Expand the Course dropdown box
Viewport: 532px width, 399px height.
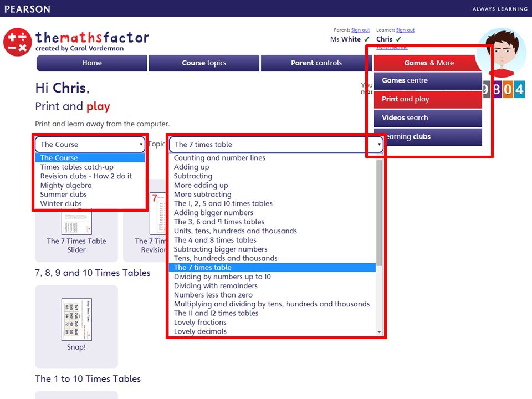click(x=90, y=145)
